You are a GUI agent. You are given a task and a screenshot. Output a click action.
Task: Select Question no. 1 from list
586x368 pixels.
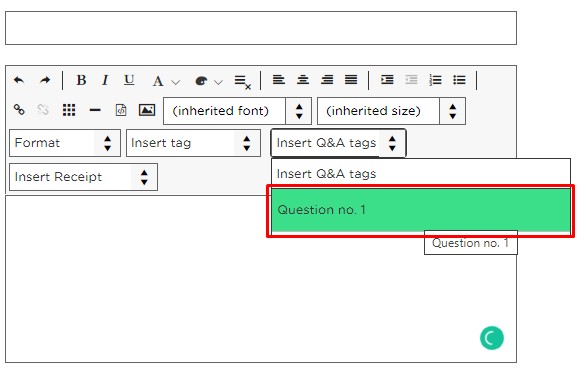pos(420,210)
